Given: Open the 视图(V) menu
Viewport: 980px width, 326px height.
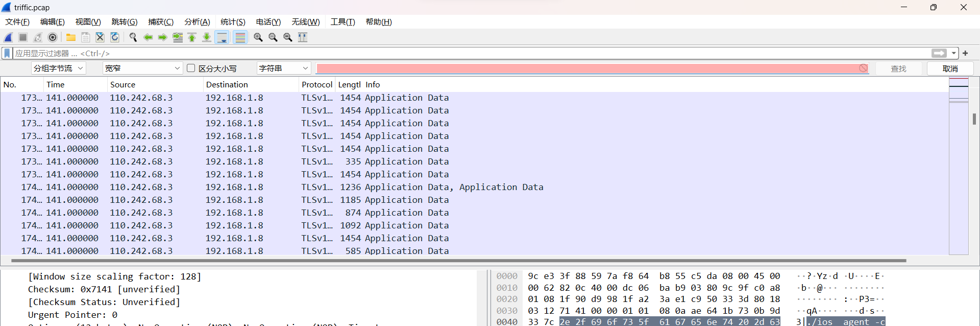Looking at the screenshot, I should tap(88, 22).
